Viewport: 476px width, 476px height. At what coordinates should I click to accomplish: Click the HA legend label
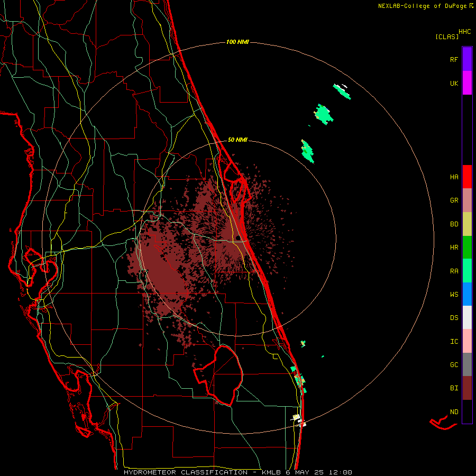pyautogui.click(x=454, y=177)
